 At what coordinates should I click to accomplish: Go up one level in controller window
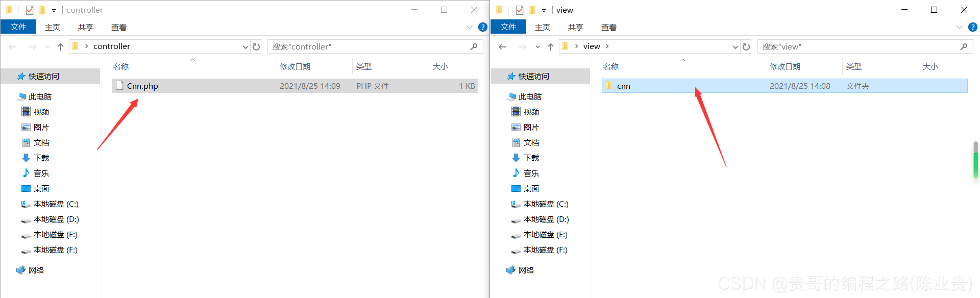tap(61, 47)
